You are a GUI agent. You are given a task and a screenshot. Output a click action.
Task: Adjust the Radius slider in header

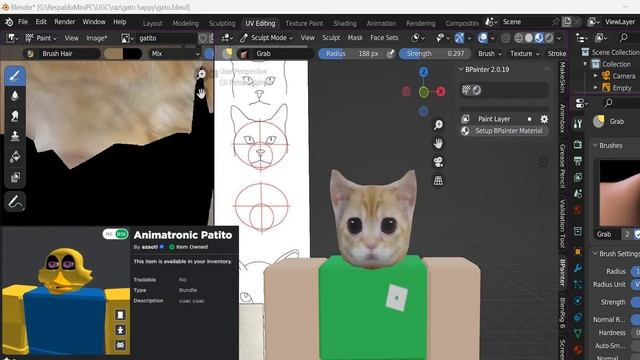click(x=352, y=53)
